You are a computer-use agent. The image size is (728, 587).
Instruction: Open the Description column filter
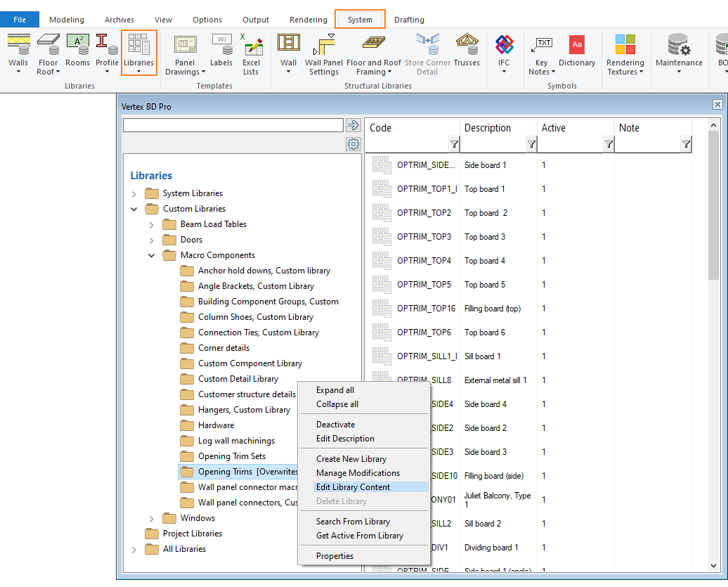tap(531, 144)
